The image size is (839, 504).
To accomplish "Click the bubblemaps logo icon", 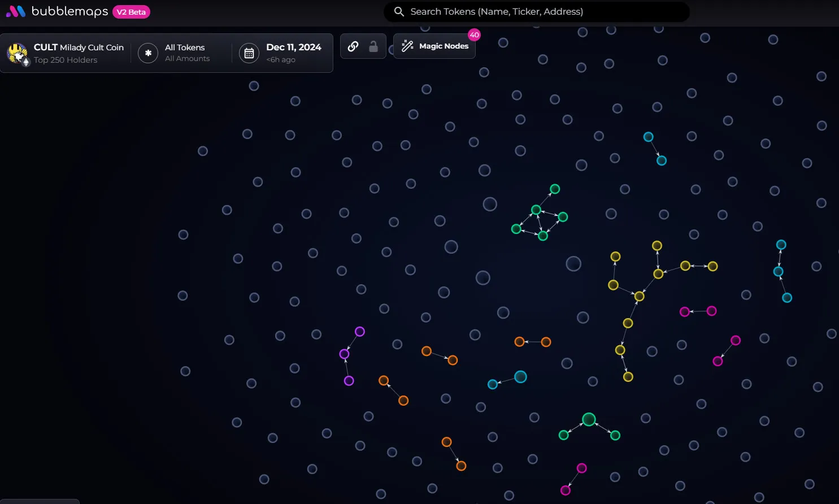I will click(x=15, y=11).
